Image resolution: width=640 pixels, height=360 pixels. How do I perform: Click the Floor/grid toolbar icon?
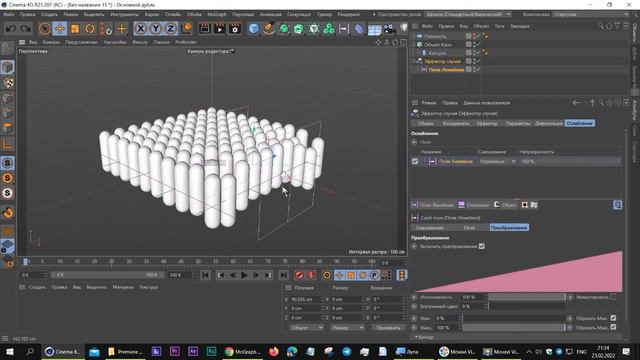point(374,29)
